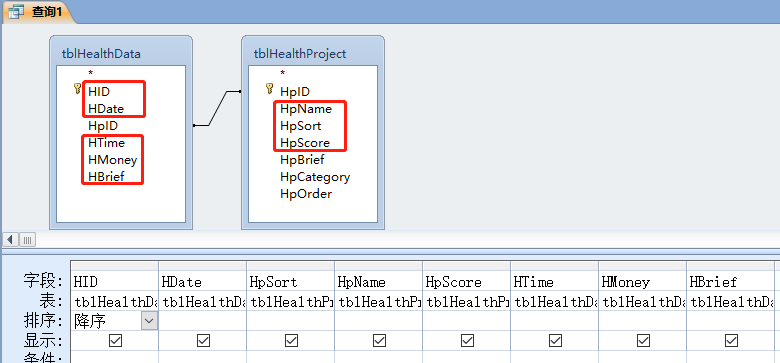Click the sort cell under HMoney column
This screenshot has height=363, width=780.
643,321
